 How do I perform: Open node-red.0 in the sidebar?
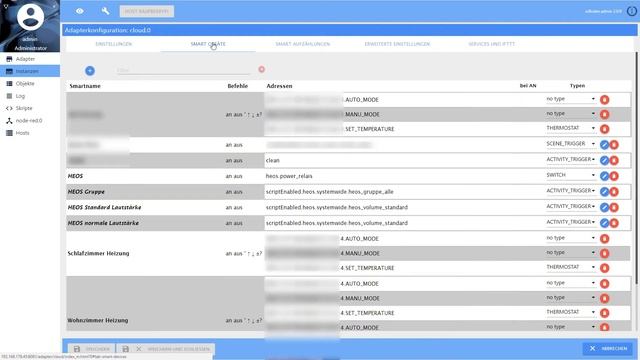point(30,121)
